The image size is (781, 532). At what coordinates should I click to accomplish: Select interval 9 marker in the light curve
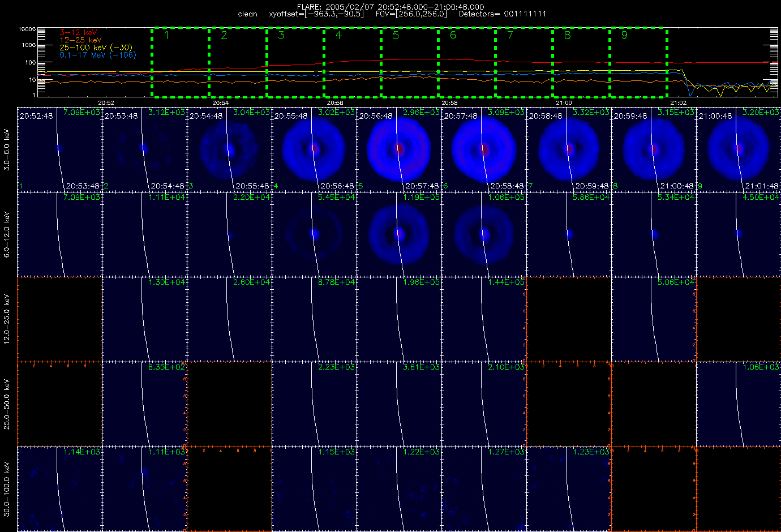coord(624,36)
